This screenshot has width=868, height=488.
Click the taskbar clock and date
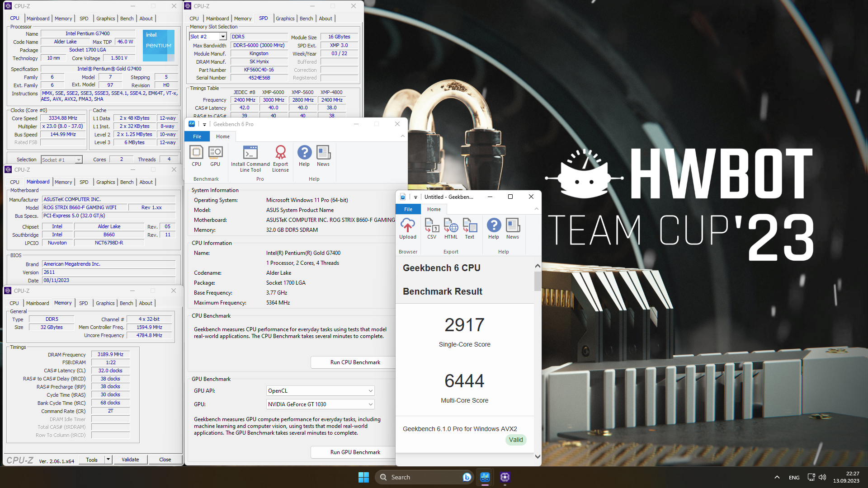point(846,477)
